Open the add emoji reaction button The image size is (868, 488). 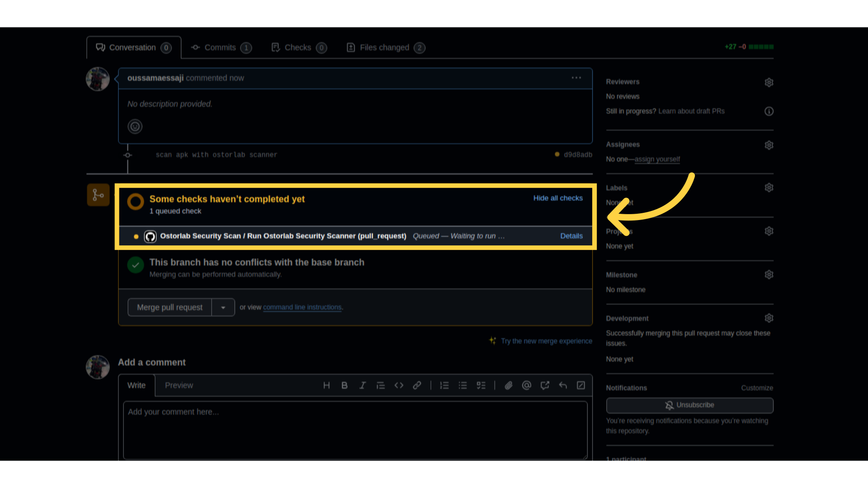135,127
